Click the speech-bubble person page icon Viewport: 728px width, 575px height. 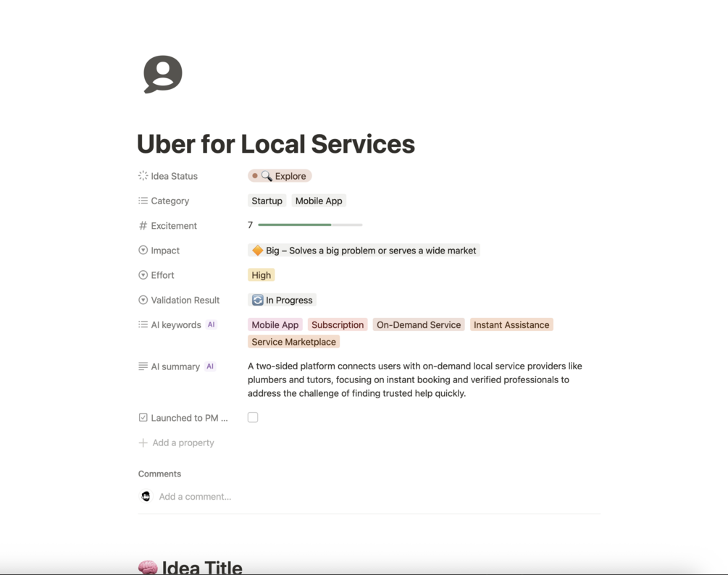(x=162, y=75)
